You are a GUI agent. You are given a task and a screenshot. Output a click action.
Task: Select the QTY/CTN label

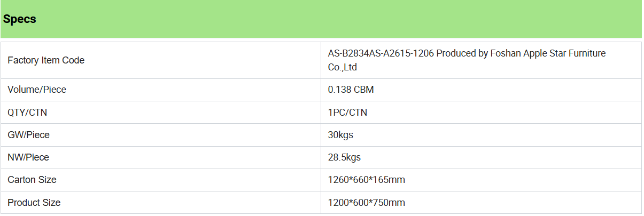click(x=31, y=113)
